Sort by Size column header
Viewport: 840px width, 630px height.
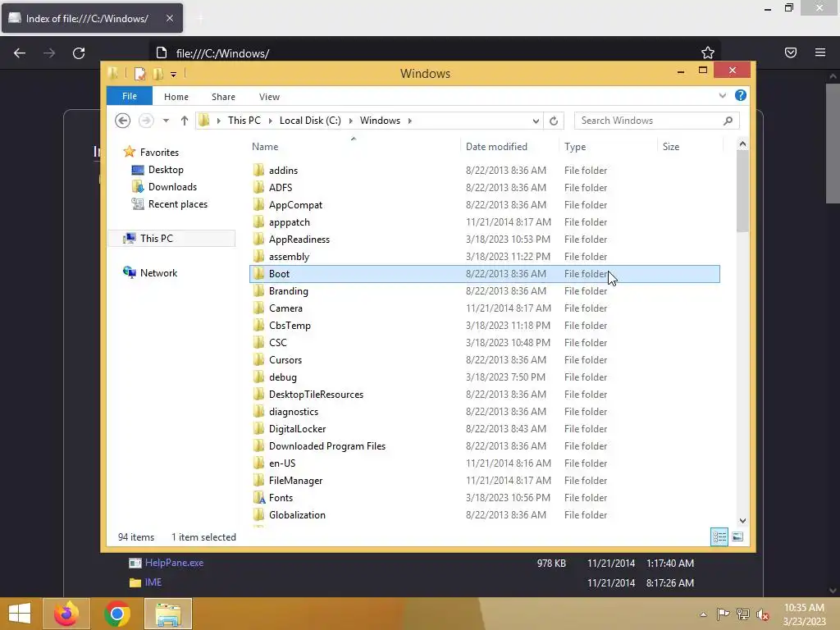point(671,146)
